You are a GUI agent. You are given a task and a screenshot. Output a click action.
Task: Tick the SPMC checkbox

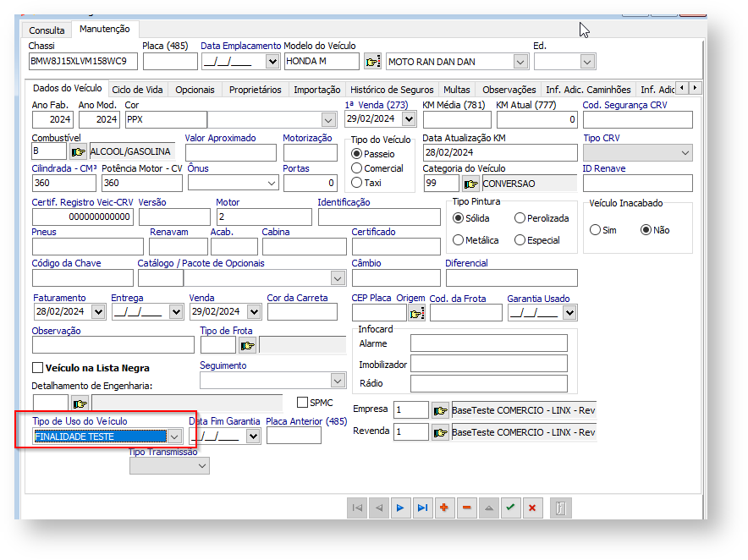(x=303, y=402)
